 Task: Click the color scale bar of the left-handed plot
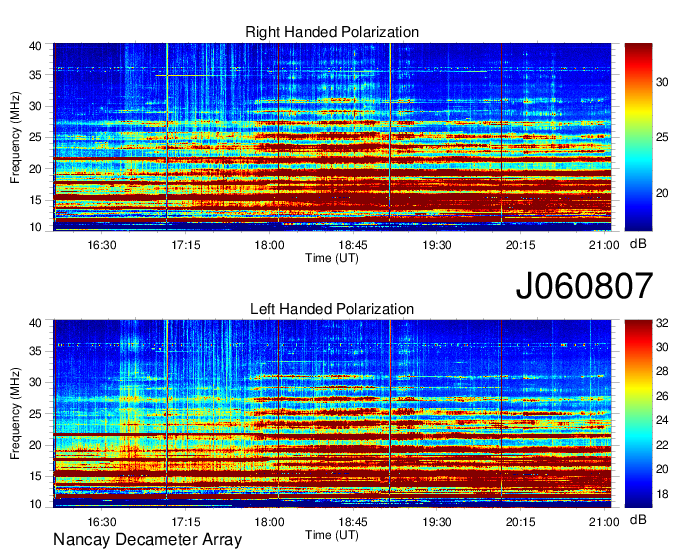tap(638, 414)
